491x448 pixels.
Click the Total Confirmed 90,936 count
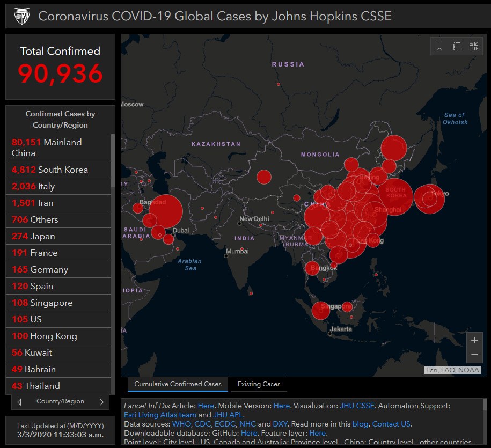click(x=60, y=74)
